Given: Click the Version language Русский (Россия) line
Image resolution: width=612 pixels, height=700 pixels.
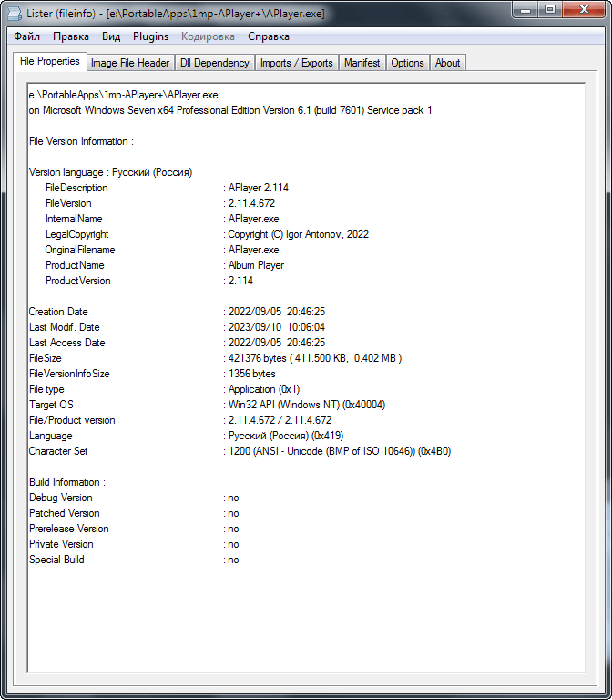Looking at the screenshot, I should click(x=110, y=172).
